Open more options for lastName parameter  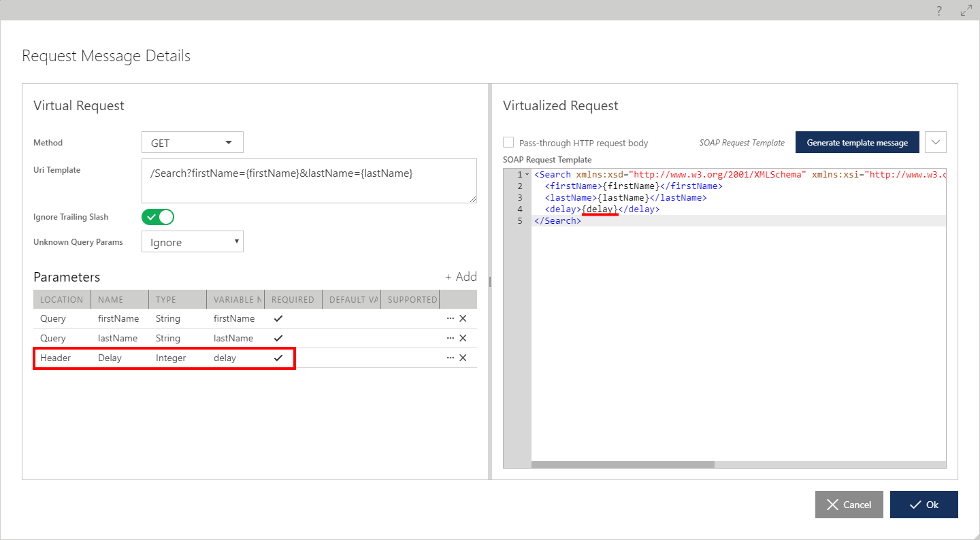[450, 338]
